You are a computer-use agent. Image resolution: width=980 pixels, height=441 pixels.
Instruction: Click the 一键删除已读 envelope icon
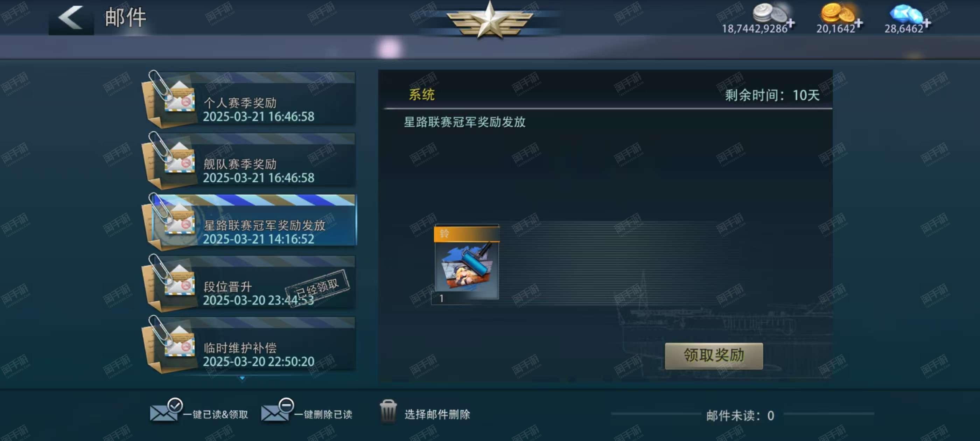tap(277, 411)
